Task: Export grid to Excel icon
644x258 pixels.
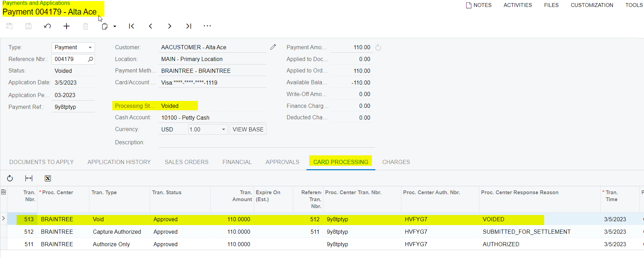Action: point(48,178)
